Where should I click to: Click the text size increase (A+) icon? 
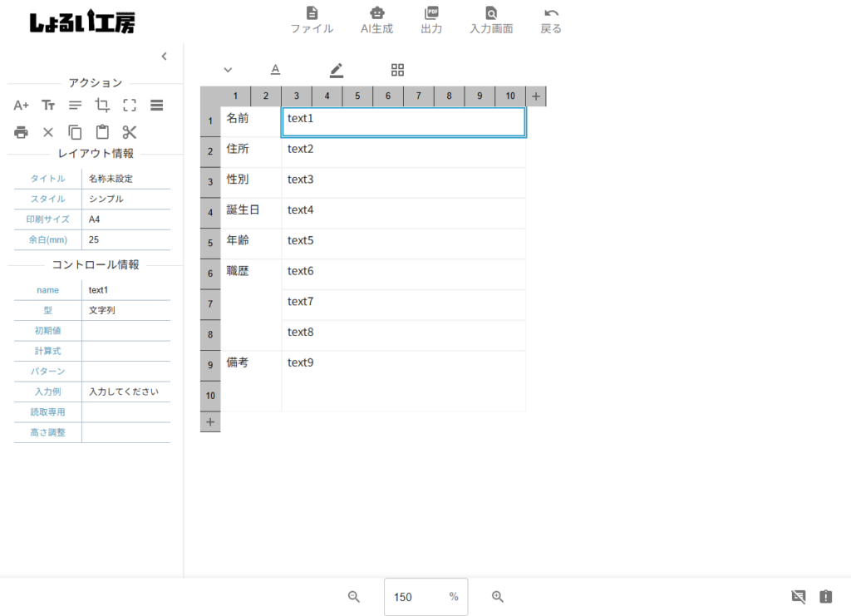(22, 106)
